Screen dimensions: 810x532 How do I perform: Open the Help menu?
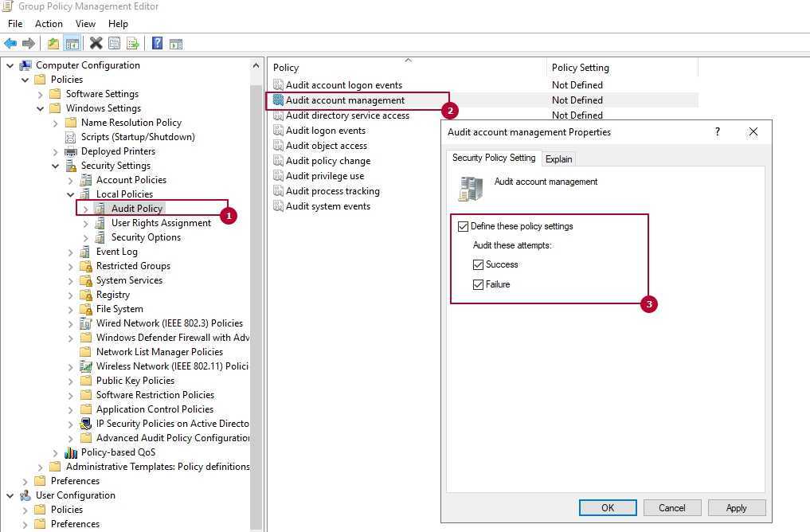pyautogui.click(x=118, y=24)
